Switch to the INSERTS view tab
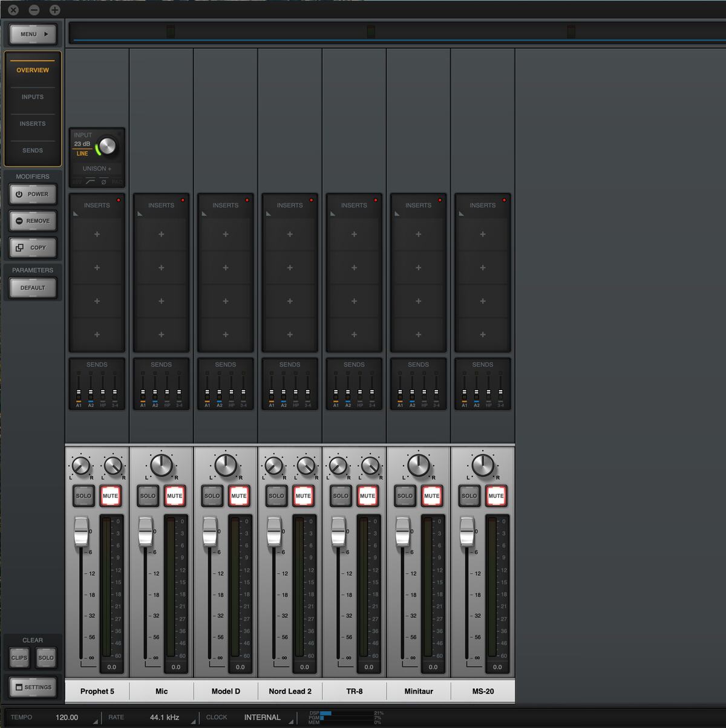 pyautogui.click(x=33, y=123)
